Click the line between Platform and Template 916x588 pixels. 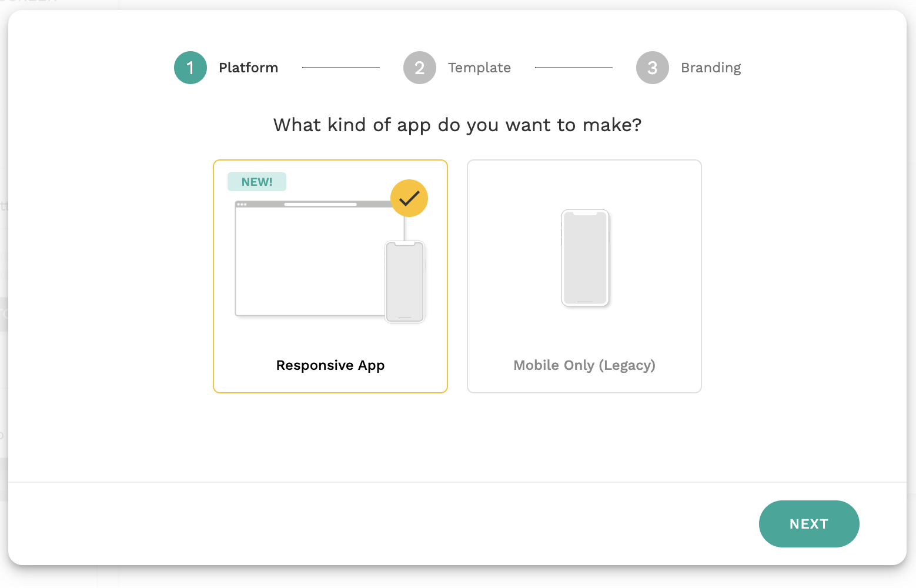tap(341, 68)
